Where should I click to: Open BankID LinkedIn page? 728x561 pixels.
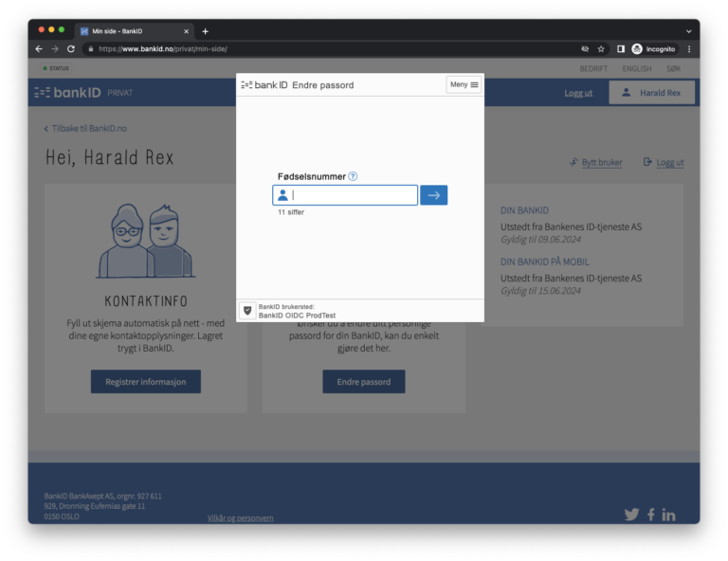point(668,515)
